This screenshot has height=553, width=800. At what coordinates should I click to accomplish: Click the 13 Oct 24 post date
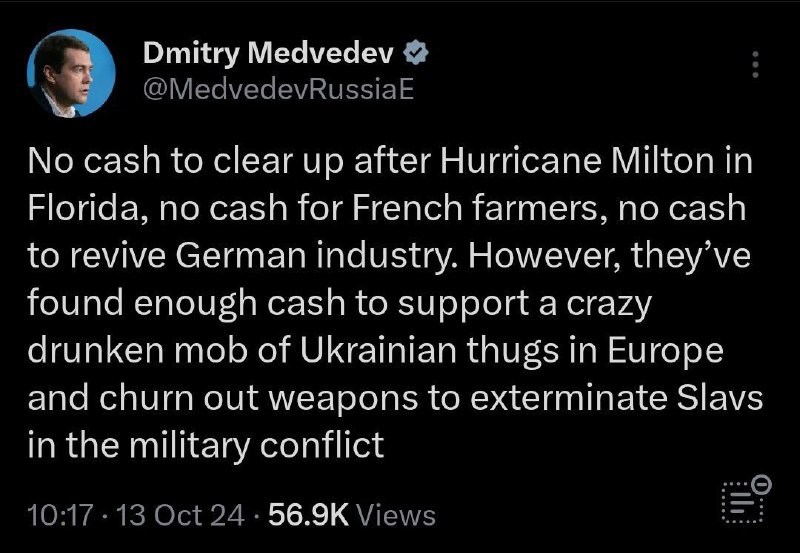tap(181, 515)
